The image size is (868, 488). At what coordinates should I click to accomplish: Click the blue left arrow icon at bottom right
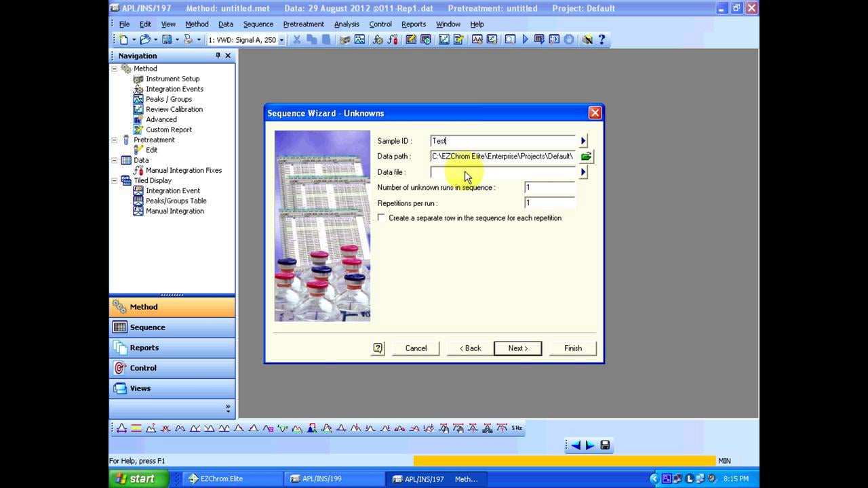click(x=576, y=445)
